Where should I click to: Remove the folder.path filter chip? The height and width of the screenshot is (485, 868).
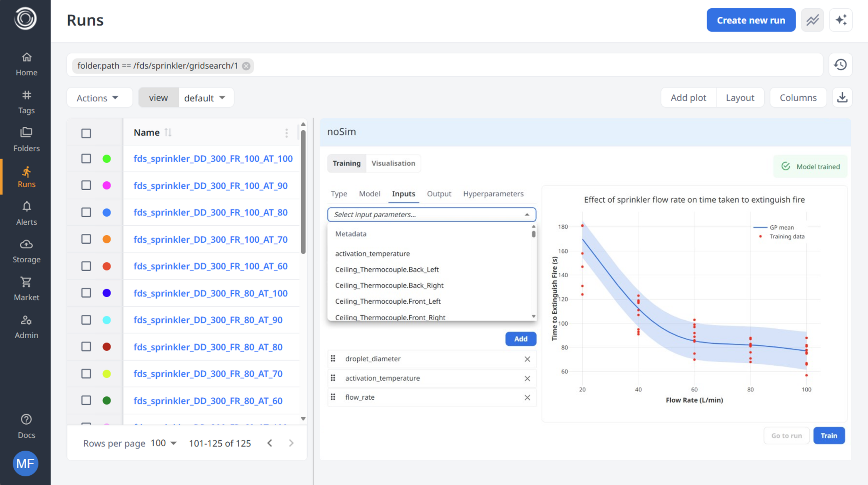coord(246,66)
